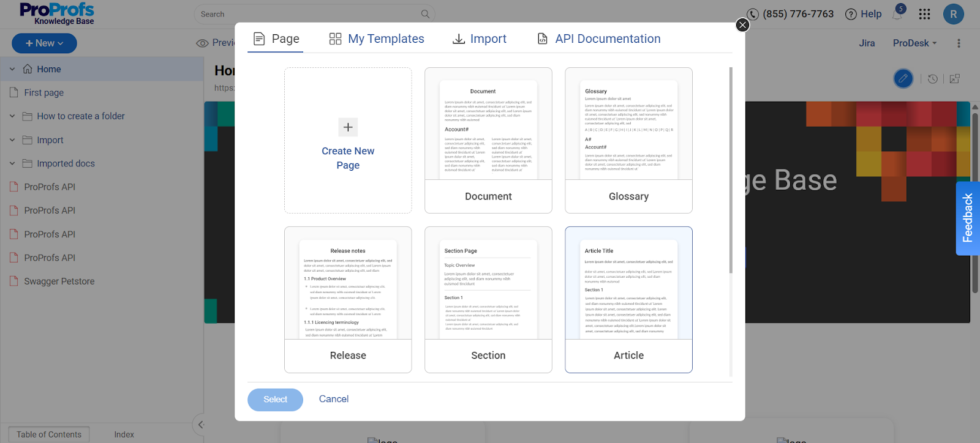Click the template list scrollbar

tap(730, 170)
